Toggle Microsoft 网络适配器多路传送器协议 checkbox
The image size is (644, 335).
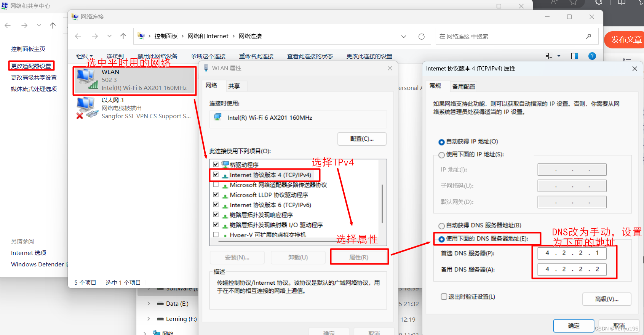pyautogui.click(x=216, y=185)
